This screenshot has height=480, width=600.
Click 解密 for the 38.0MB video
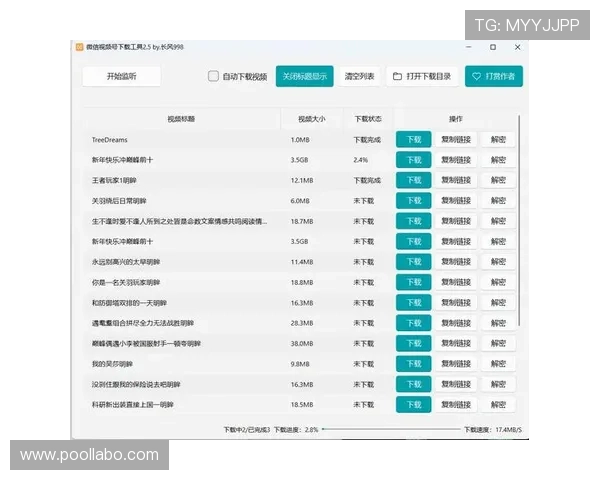coord(498,343)
